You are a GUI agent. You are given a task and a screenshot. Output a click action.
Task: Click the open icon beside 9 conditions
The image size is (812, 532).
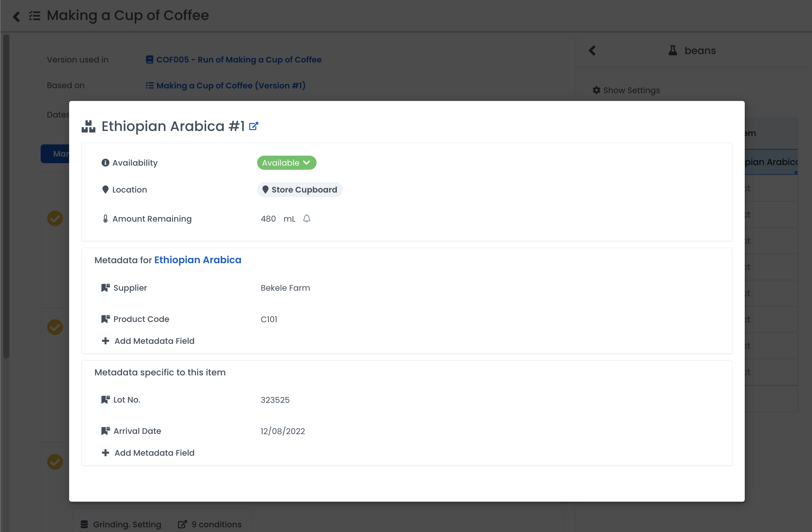[x=182, y=524]
